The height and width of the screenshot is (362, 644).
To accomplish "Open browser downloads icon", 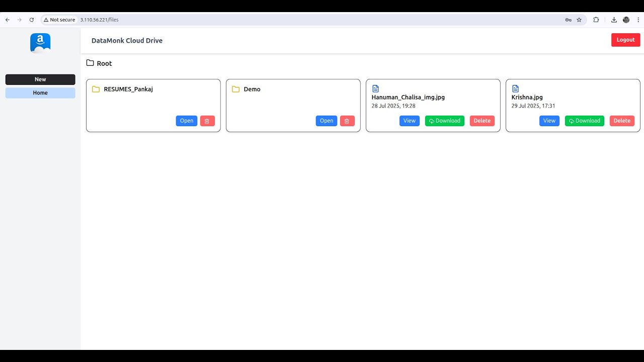I will click(x=614, y=20).
